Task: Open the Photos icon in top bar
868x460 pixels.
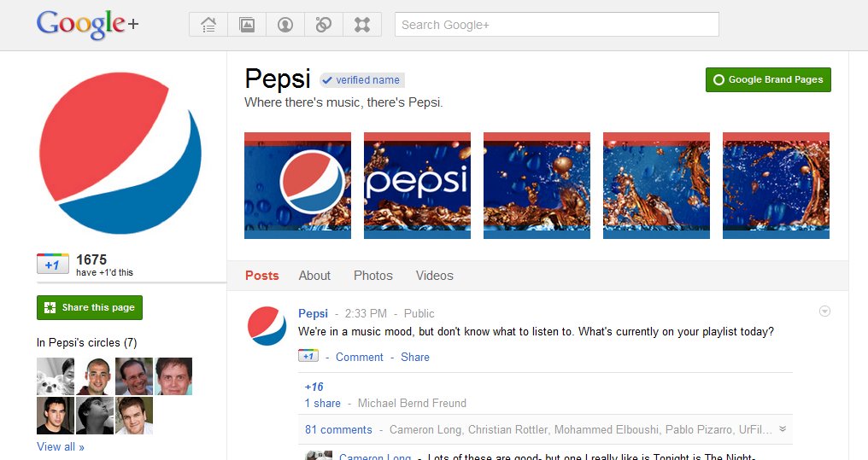Action: pos(247,25)
